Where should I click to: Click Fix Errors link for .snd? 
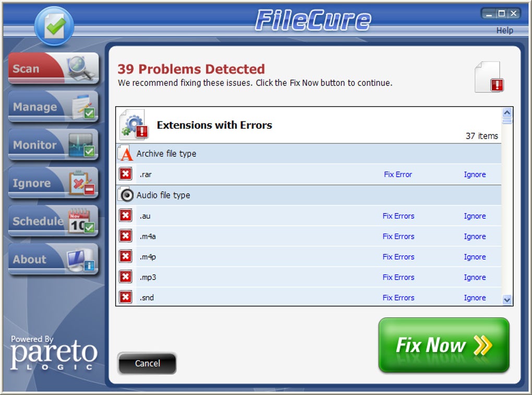[398, 298]
